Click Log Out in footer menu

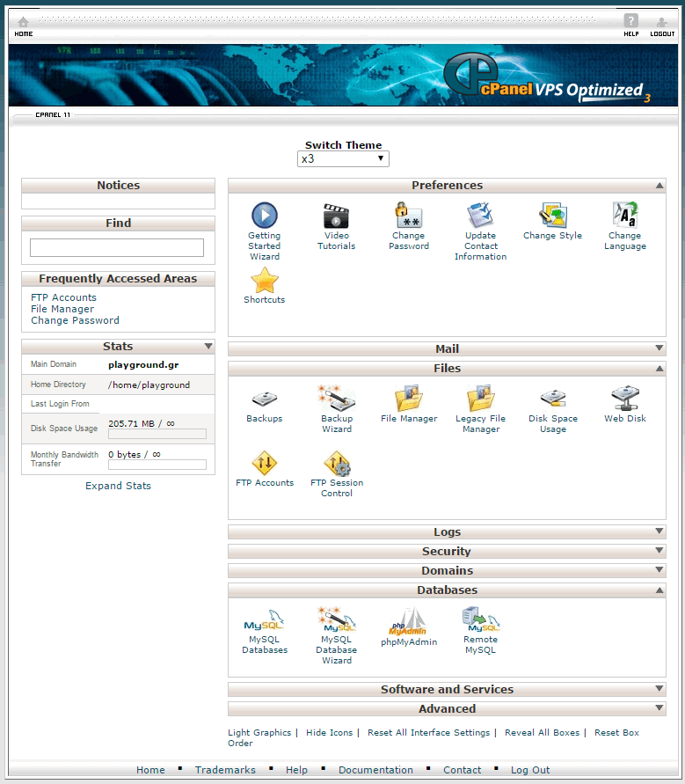[x=530, y=770]
